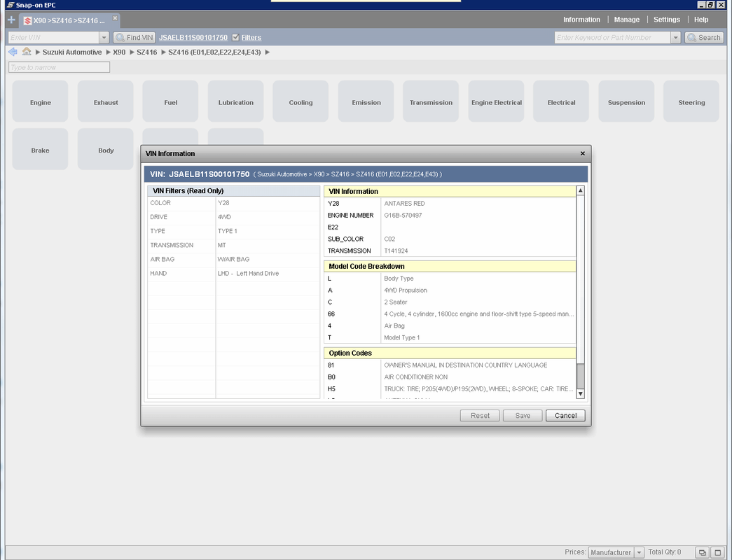Open the Brake category
The width and height of the screenshot is (732, 560).
[x=40, y=149]
